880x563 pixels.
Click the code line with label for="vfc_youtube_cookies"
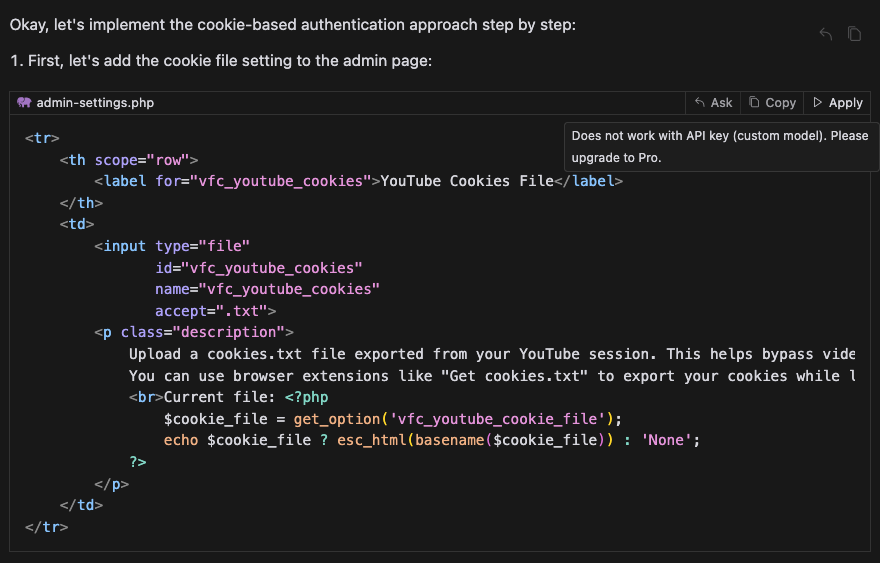(359, 181)
